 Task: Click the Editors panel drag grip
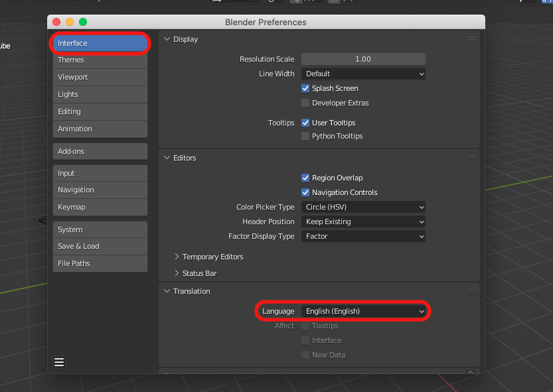point(472,158)
